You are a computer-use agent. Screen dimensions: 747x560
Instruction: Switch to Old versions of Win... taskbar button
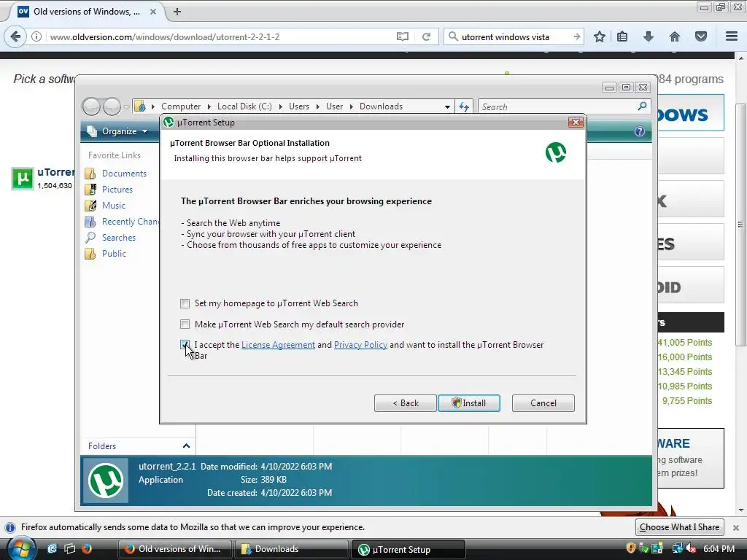[x=174, y=549]
